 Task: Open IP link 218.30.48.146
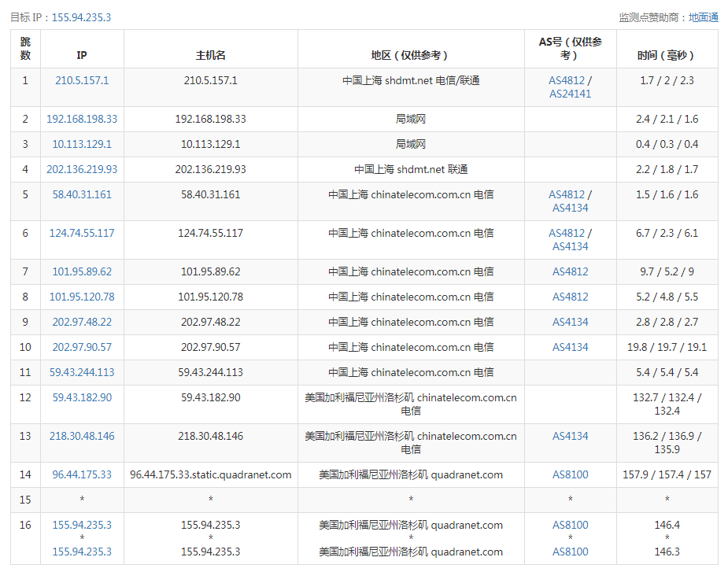click(82, 436)
